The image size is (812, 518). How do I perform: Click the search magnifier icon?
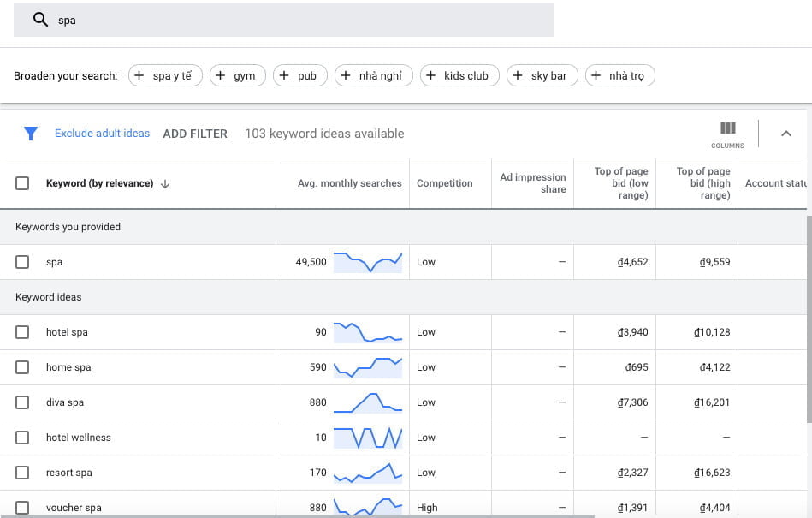click(x=40, y=20)
